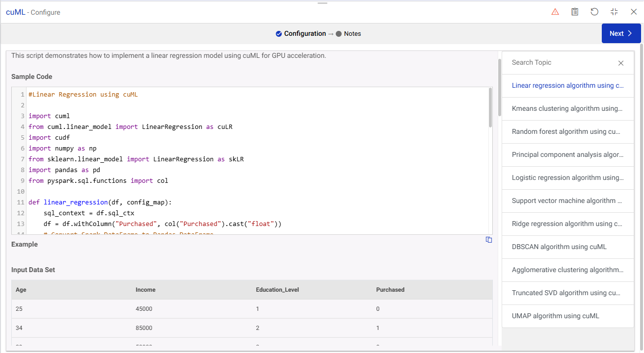Click the Next button
The image size is (644, 353).
(621, 33)
